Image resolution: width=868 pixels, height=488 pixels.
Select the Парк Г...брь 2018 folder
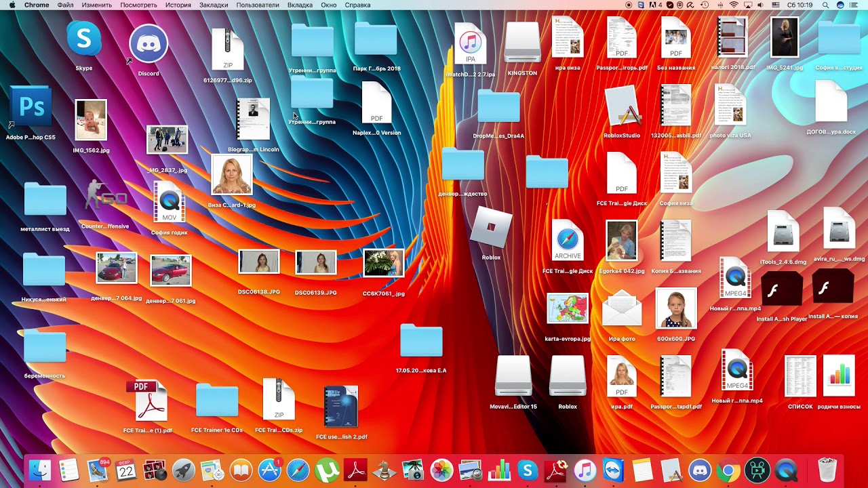coord(376,39)
